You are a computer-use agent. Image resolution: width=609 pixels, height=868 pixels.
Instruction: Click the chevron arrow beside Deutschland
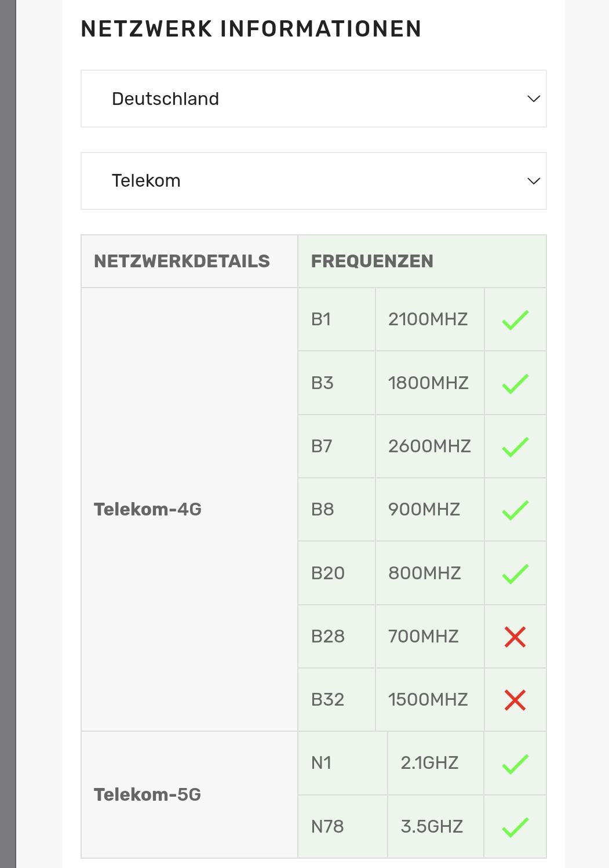tap(534, 99)
